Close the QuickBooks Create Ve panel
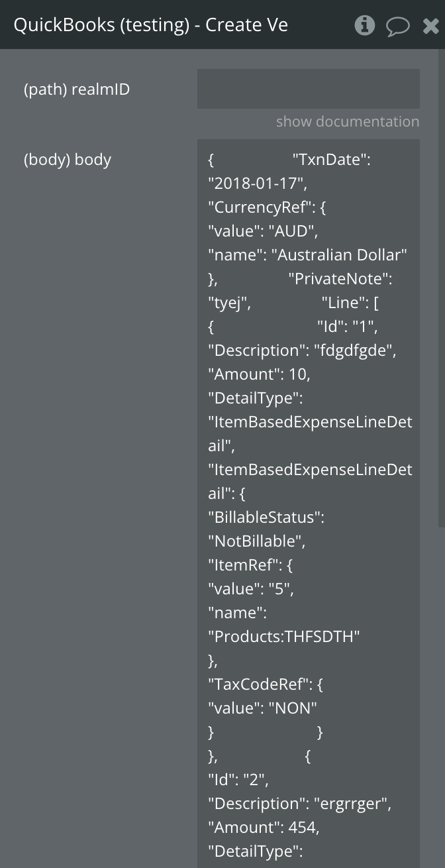Screen dimensions: 445x868 [430, 26]
